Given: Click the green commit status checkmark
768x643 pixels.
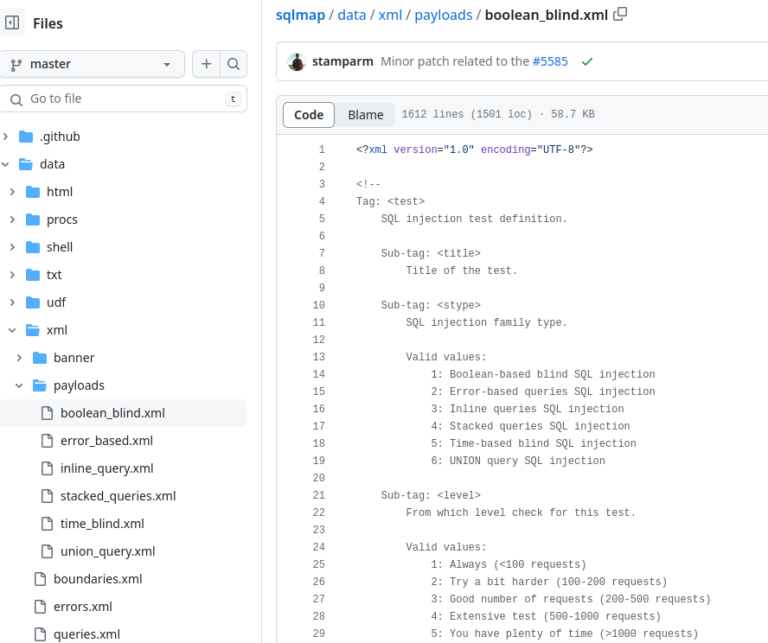Looking at the screenshot, I should [x=587, y=62].
